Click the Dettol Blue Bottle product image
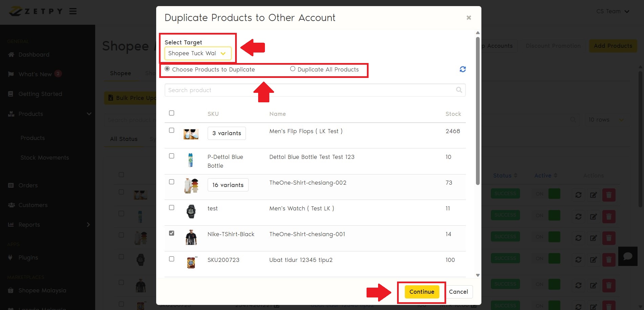 [190, 160]
